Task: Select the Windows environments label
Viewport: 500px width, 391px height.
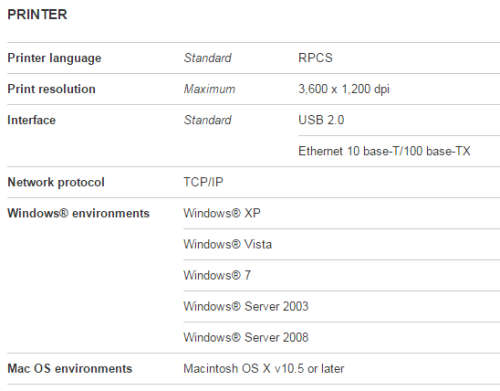Action: (78, 213)
